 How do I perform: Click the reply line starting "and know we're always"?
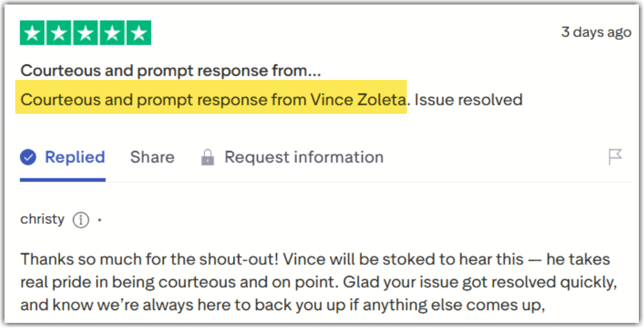tap(282, 304)
